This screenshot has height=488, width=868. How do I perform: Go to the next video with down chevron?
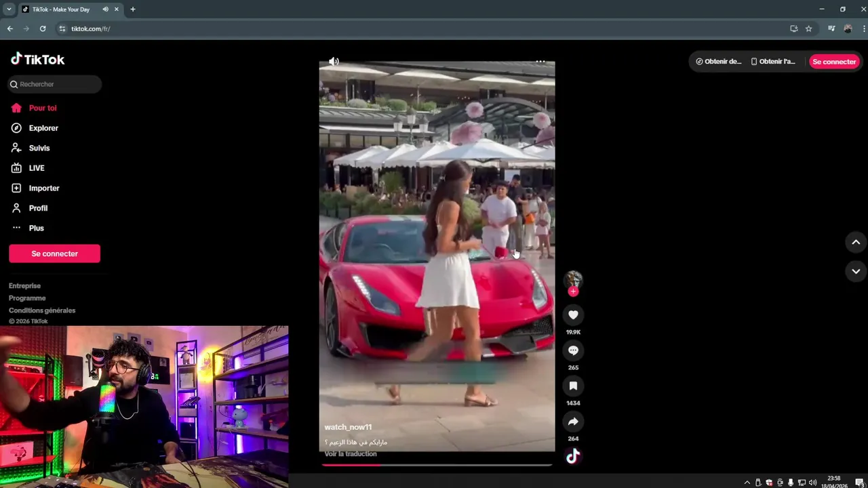click(856, 271)
